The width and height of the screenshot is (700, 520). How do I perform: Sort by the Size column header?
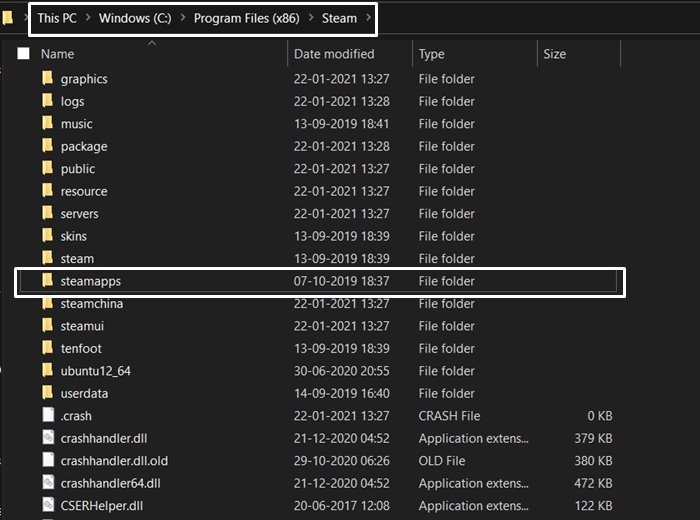click(x=554, y=54)
